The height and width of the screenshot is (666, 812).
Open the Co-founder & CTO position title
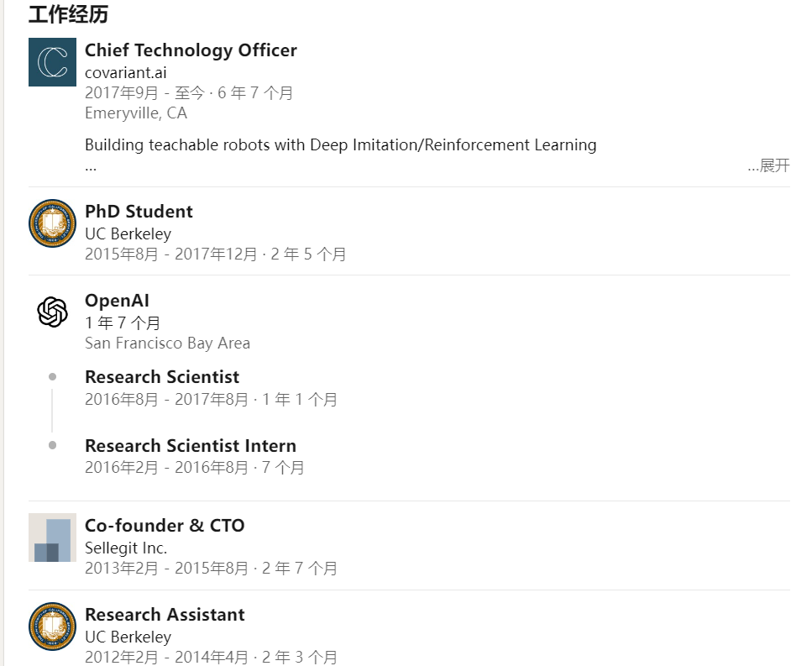tap(165, 526)
